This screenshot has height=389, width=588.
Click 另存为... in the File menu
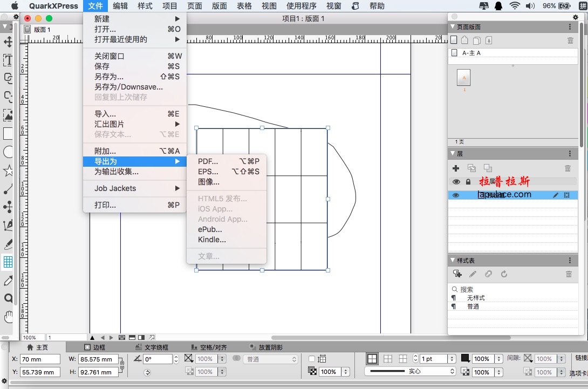pyautogui.click(x=135, y=77)
